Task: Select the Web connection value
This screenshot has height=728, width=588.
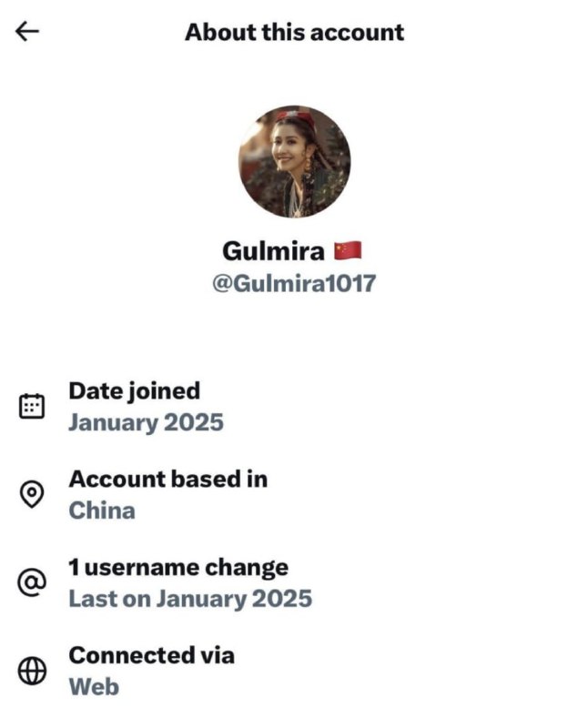Action: [x=94, y=687]
